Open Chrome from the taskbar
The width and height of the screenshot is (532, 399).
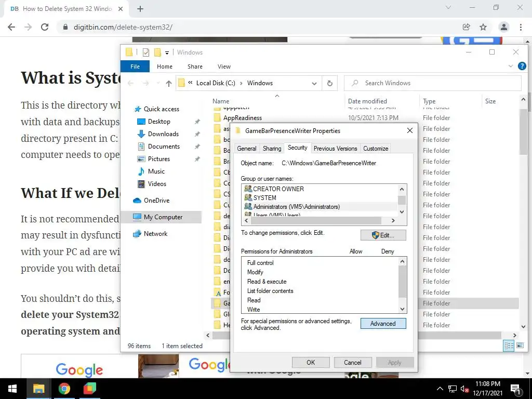[x=64, y=389]
